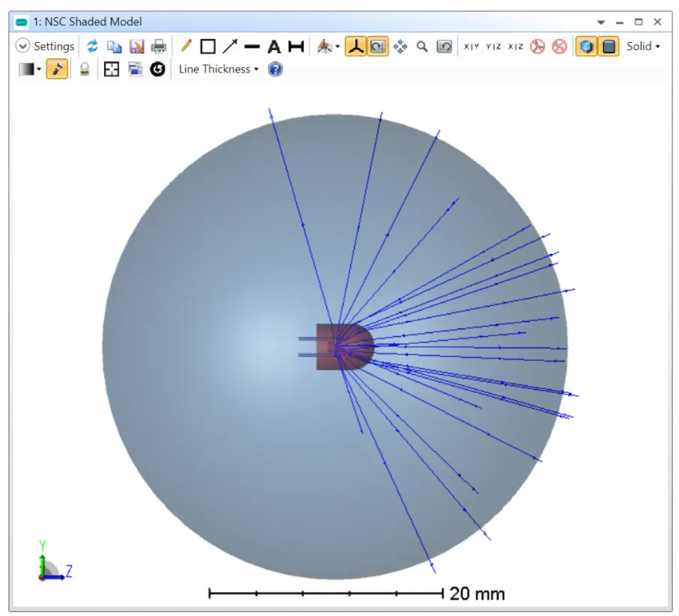The width and height of the screenshot is (679, 616).
Task: Click the Print icon
Action: point(159,46)
